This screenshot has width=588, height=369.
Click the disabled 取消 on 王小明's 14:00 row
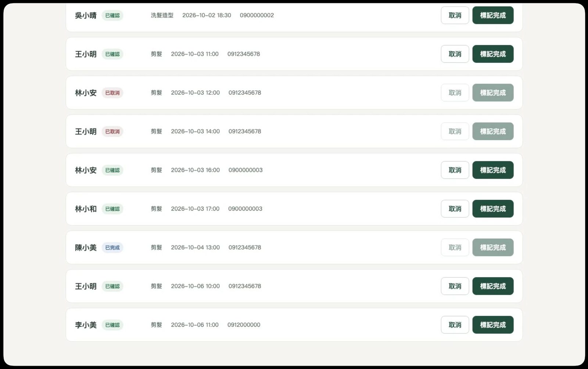pos(455,131)
